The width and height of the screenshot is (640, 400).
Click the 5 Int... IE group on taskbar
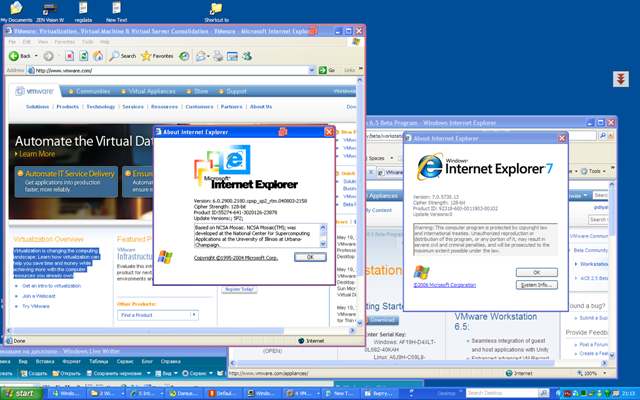pyautogui.click(x=145, y=393)
